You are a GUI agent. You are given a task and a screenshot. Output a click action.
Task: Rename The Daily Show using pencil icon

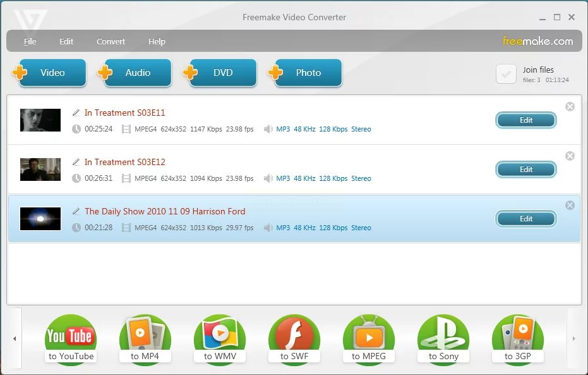(x=76, y=211)
